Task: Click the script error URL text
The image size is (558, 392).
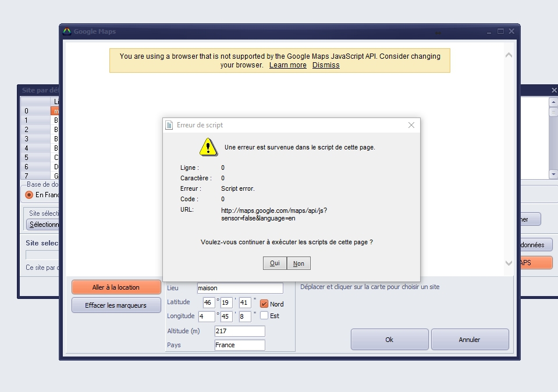Action: coord(274,215)
